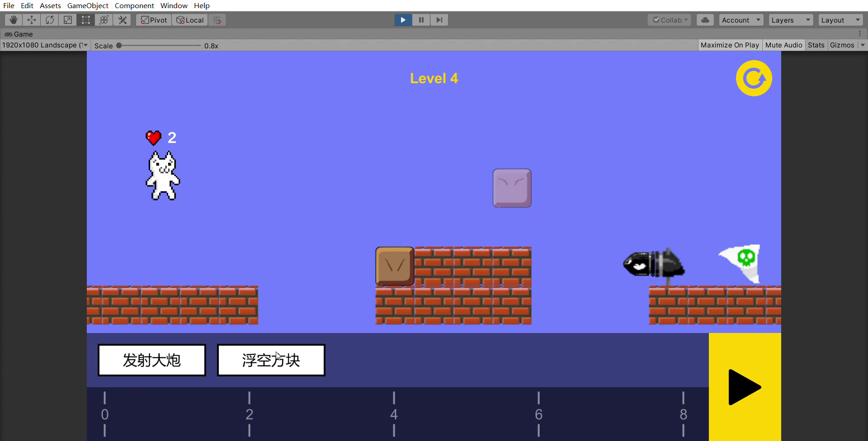Advance one frame with Step button
The width and height of the screenshot is (868, 441).
pyautogui.click(x=439, y=20)
